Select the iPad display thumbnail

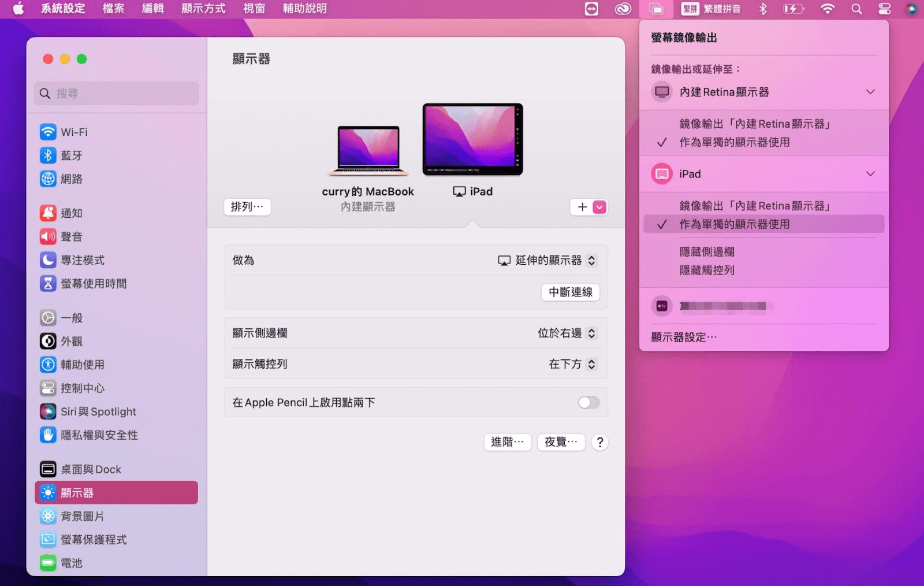pos(473,139)
